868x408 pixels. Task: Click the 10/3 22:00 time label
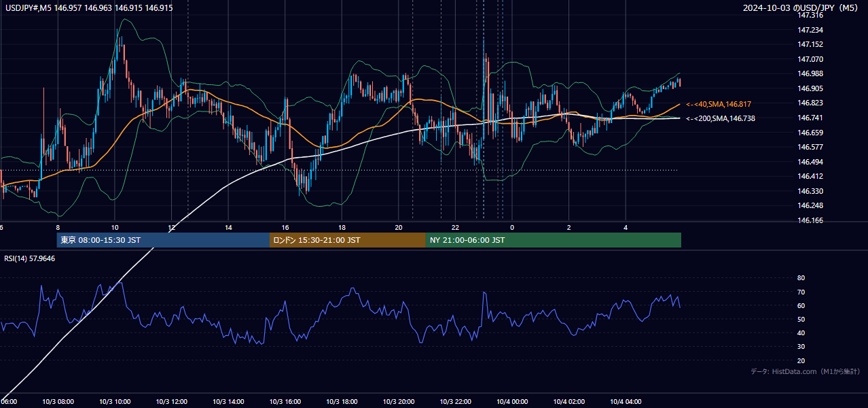coord(455,402)
